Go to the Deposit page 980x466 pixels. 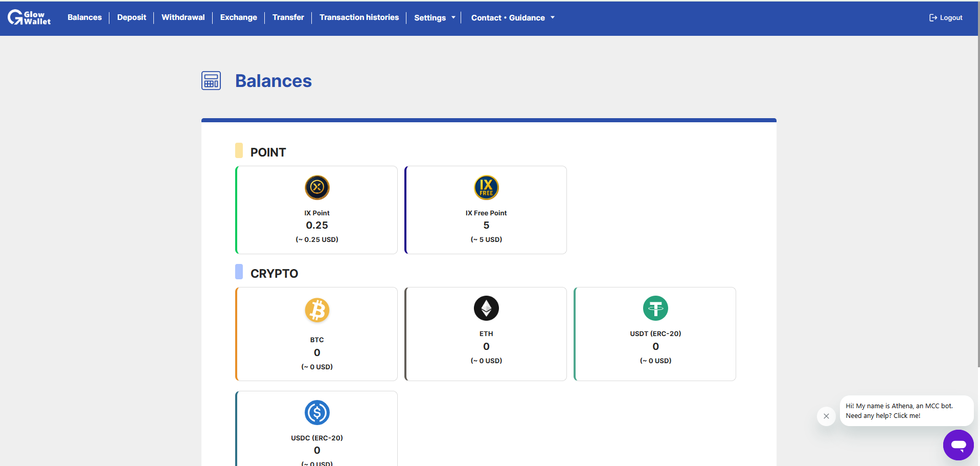(x=131, y=17)
